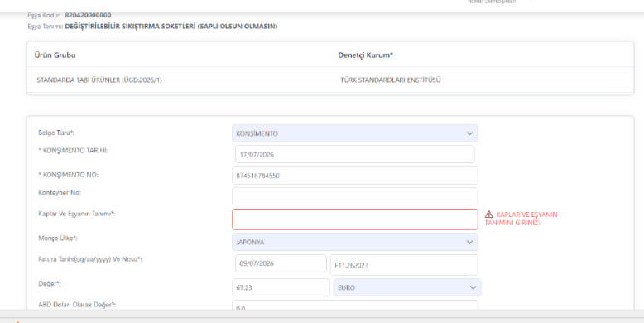Click STANDARDA TABİ ÜRÜNLER (ÜGD:2026/1) cell

tap(99, 80)
